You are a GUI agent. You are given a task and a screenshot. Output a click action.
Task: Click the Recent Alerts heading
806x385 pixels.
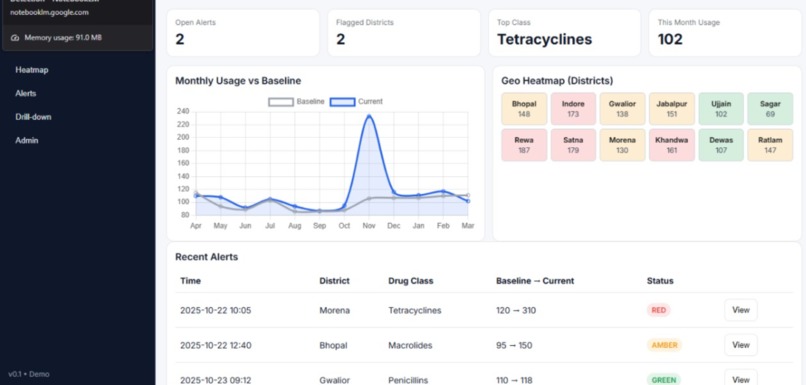click(207, 257)
